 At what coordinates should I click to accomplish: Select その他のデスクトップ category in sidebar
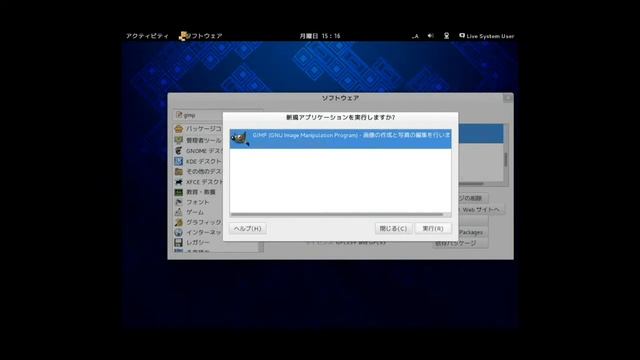click(198, 171)
